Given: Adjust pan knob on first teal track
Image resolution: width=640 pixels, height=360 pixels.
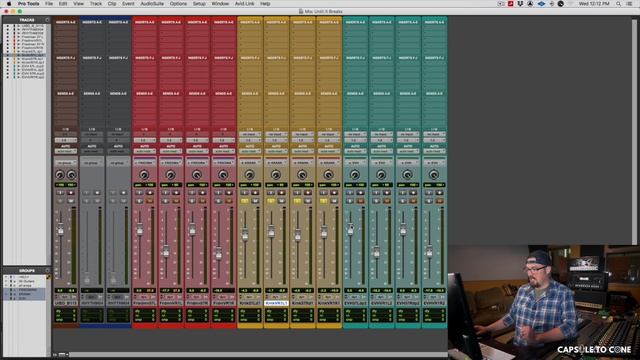Looking at the screenshot, I should coord(355,175).
